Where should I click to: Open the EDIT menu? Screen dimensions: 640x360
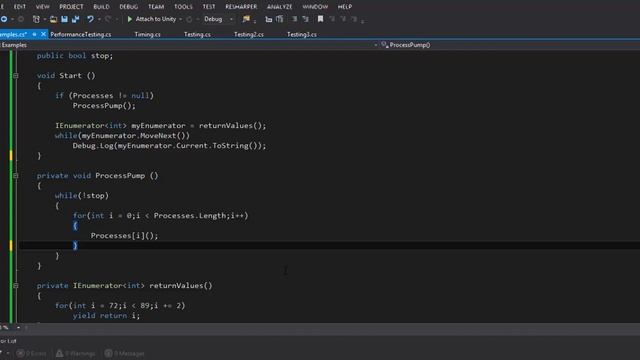click(20, 7)
